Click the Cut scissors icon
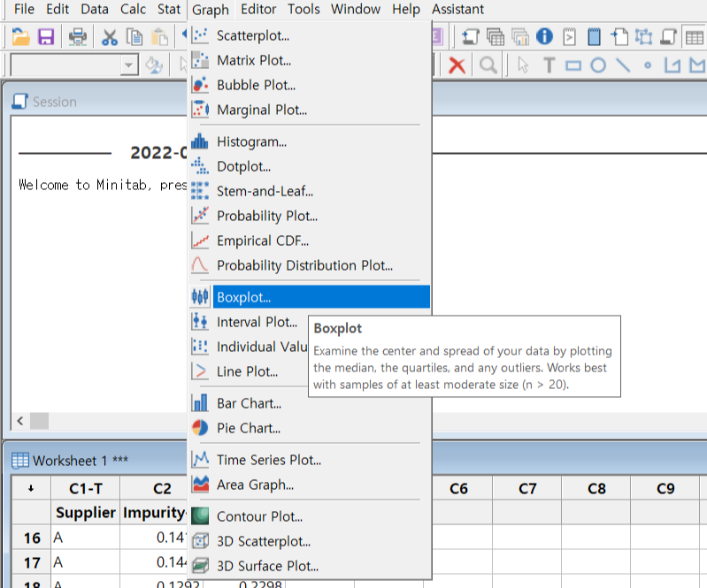The width and height of the screenshot is (707, 588). click(x=110, y=37)
